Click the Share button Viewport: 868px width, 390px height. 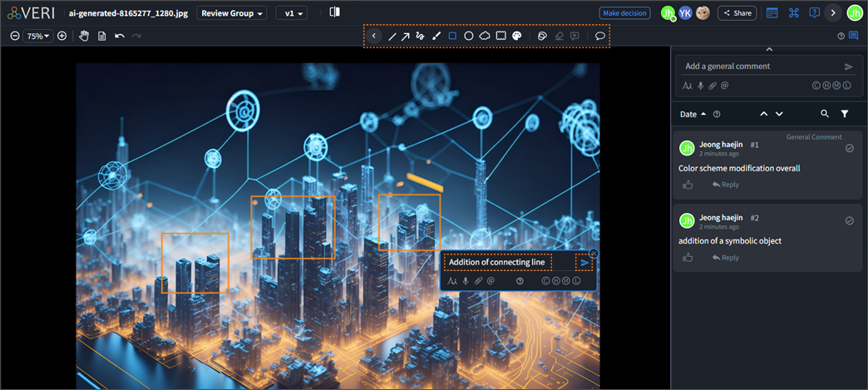click(737, 13)
